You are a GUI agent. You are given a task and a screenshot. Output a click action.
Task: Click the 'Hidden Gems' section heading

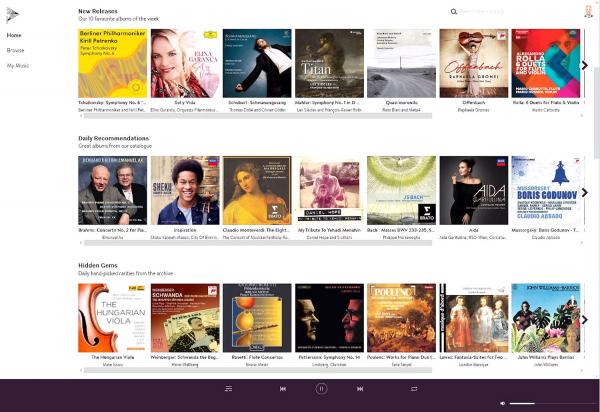(98, 265)
